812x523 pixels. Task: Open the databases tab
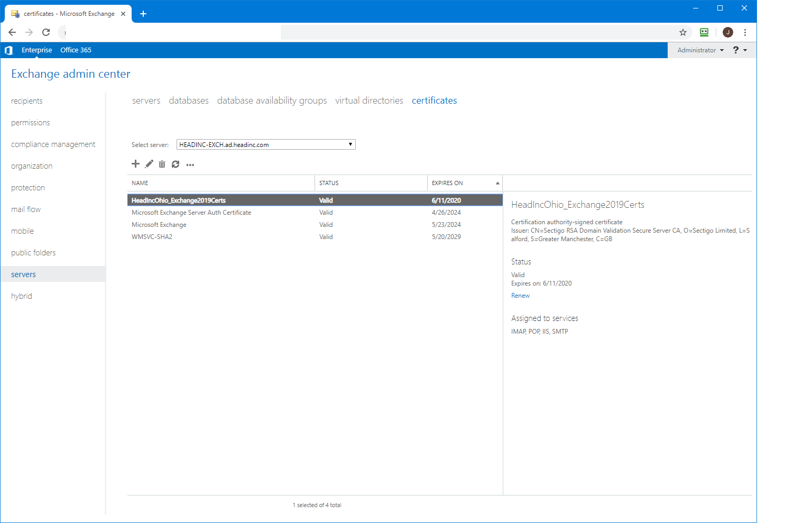pyautogui.click(x=189, y=100)
